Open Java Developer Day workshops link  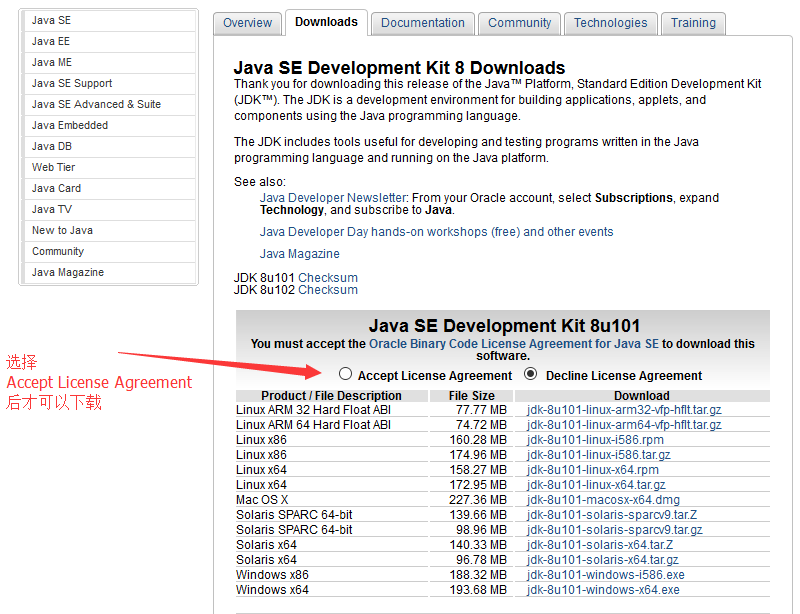pyautogui.click(x=436, y=232)
